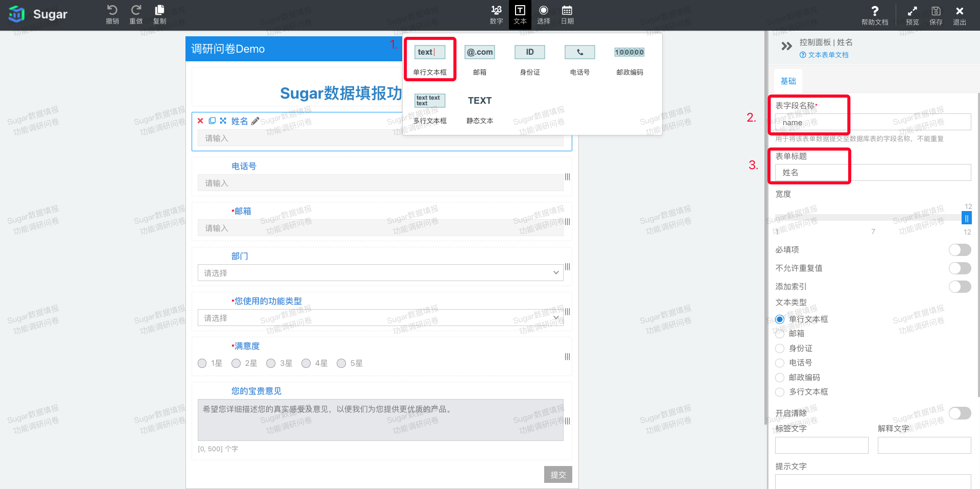Add a 身份证 ID card component
The width and height of the screenshot is (980, 489).
530,59
